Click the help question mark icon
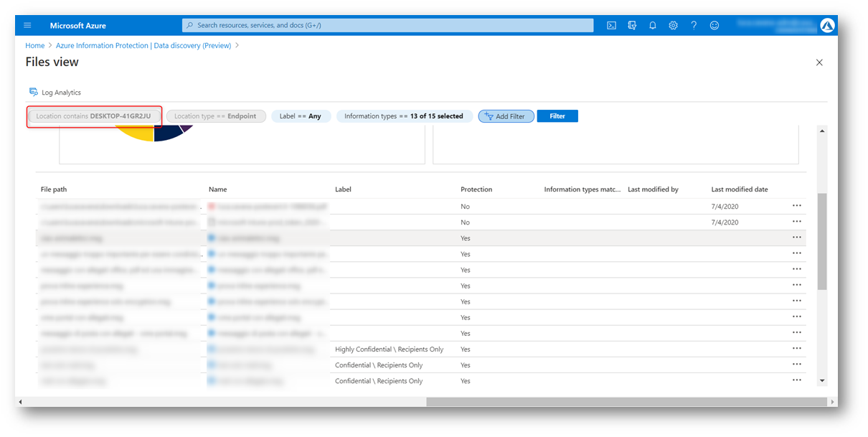The height and width of the screenshot is (437, 868). 694,25
